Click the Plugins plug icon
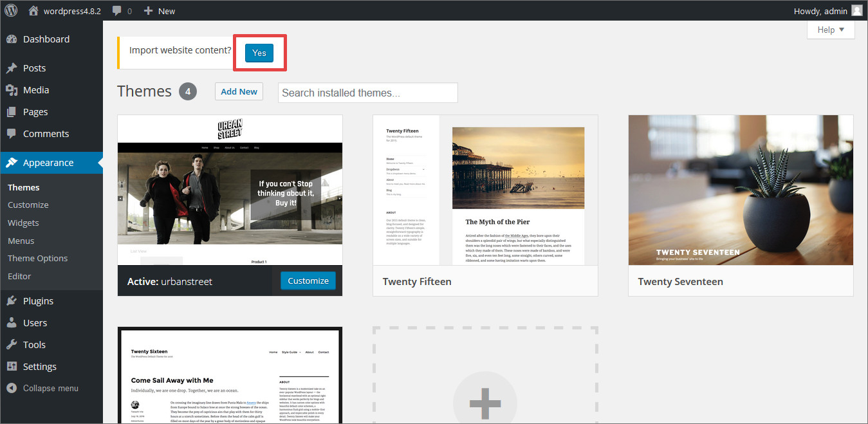The image size is (868, 424). 12,301
